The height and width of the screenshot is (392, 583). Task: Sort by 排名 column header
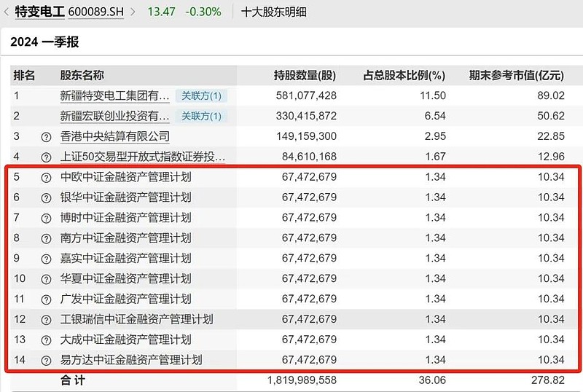pos(24,75)
